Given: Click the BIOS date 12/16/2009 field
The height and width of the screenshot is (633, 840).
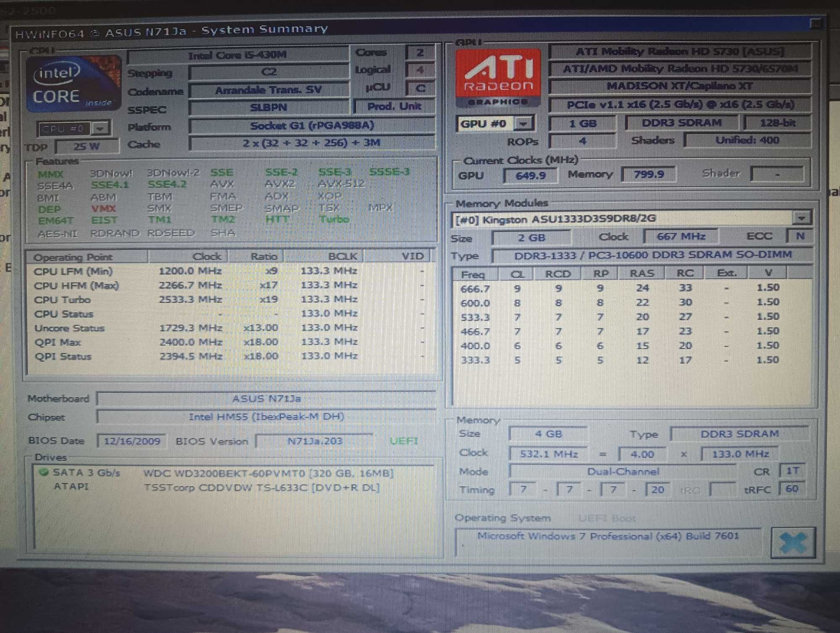Looking at the screenshot, I should 131,441.
